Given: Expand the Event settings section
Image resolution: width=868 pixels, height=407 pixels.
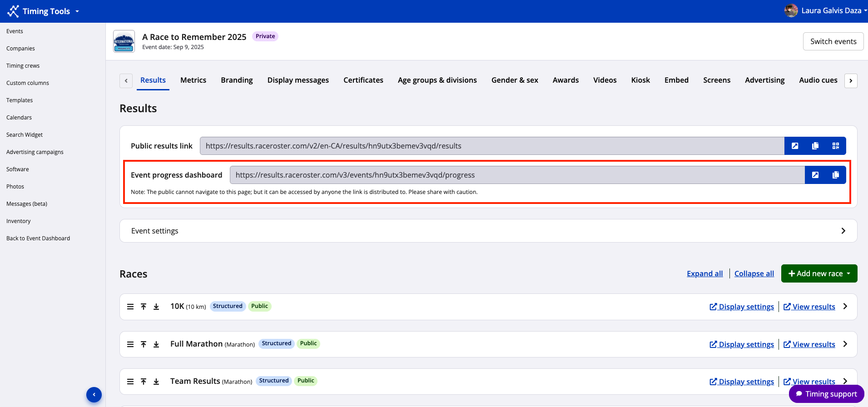Looking at the screenshot, I should 843,231.
